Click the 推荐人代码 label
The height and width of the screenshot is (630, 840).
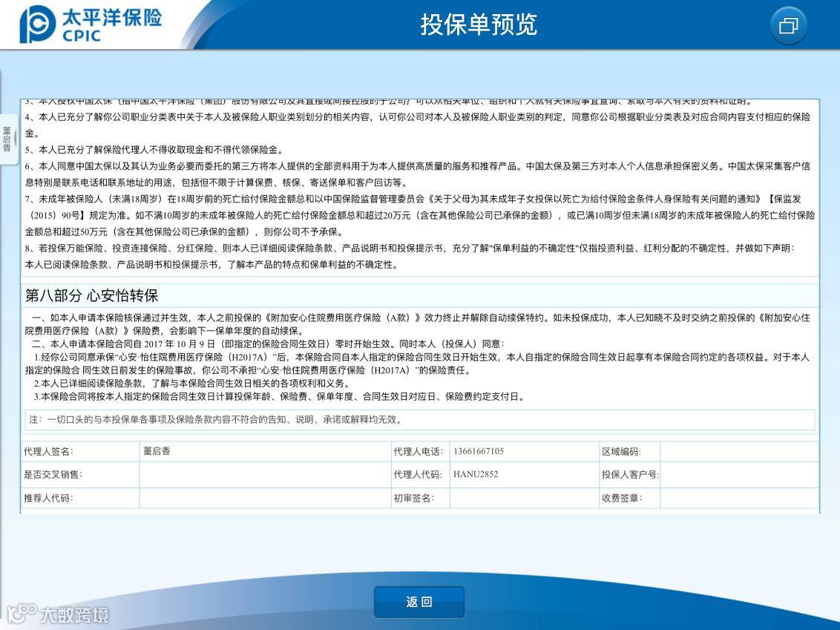click(48, 498)
